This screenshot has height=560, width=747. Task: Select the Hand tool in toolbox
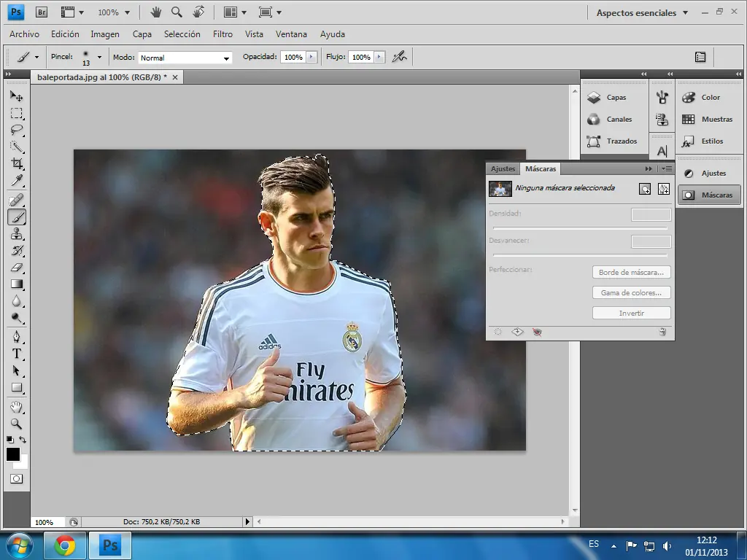pyautogui.click(x=17, y=407)
